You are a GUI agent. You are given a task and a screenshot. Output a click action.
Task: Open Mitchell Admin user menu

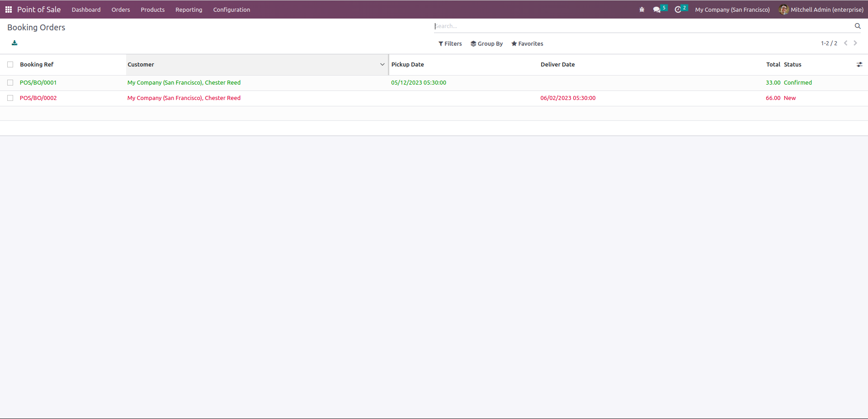[821, 10]
